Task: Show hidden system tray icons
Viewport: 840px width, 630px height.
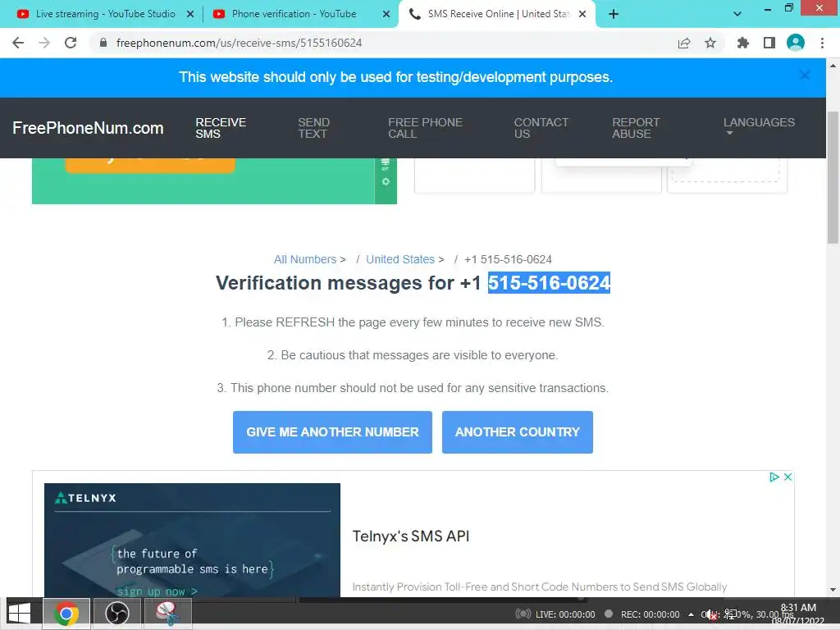Action: pos(691,614)
